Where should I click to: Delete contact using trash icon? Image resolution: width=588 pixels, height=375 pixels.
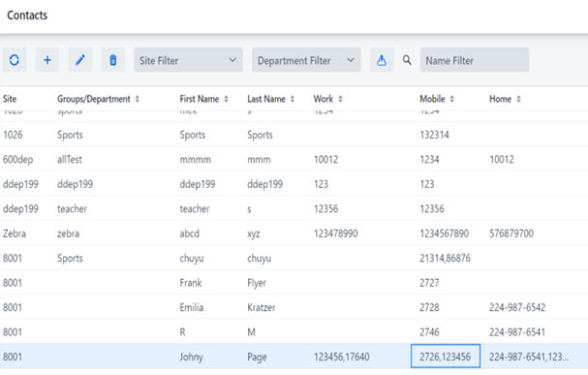tap(113, 60)
